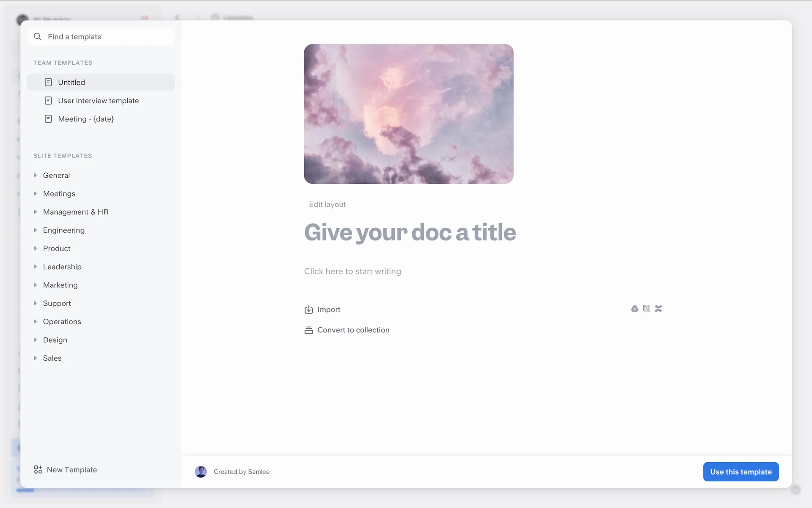Click the search magnifier icon
812x508 pixels.
(38, 37)
